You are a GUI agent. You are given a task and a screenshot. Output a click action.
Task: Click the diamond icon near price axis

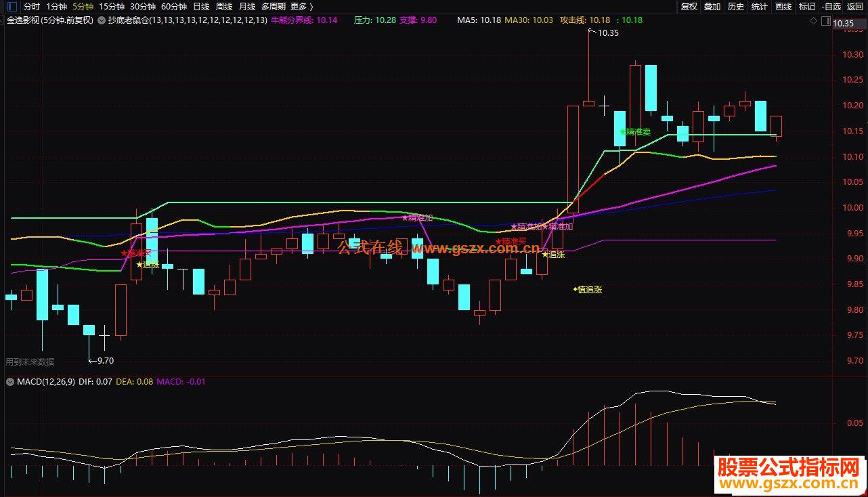tap(813, 22)
